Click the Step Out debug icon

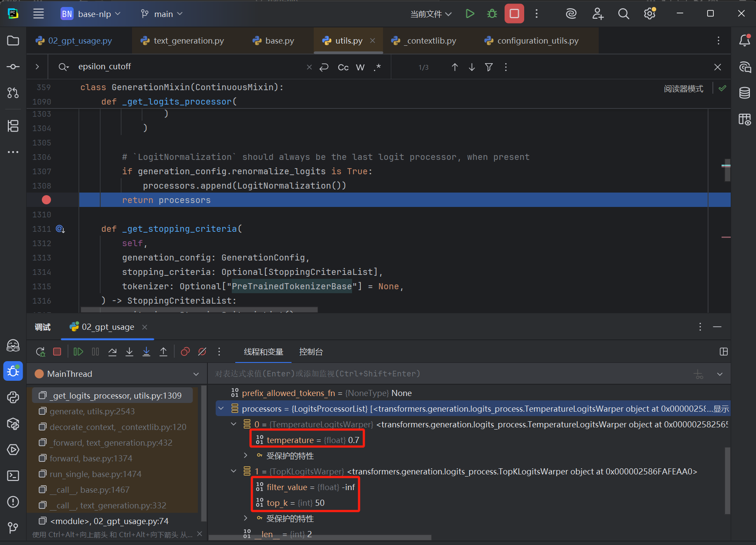point(163,352)
